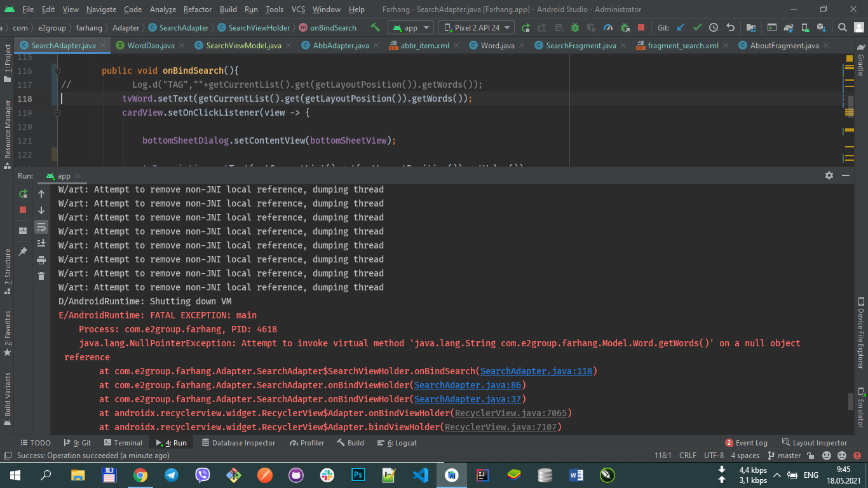The height and width of the screenshot is (488, 868).
Task: Open Chrome from the Windows taskbar
Action: (x=140, y=475)
